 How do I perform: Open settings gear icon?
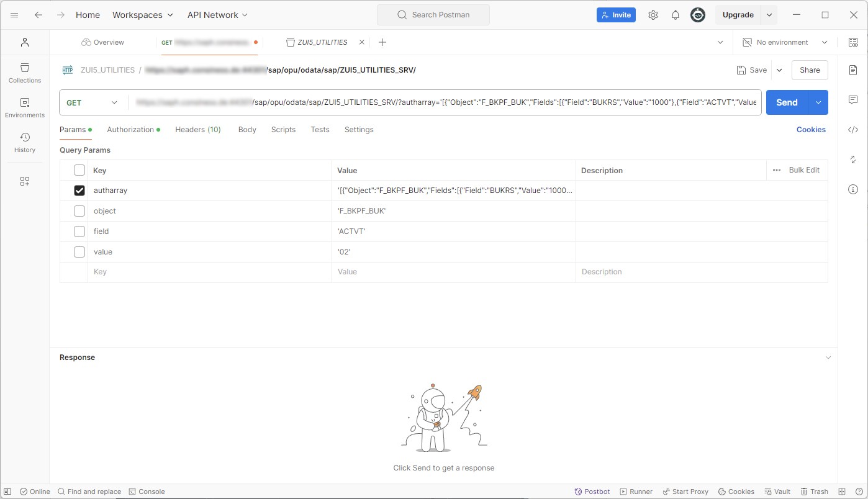(x=653, y=15)
